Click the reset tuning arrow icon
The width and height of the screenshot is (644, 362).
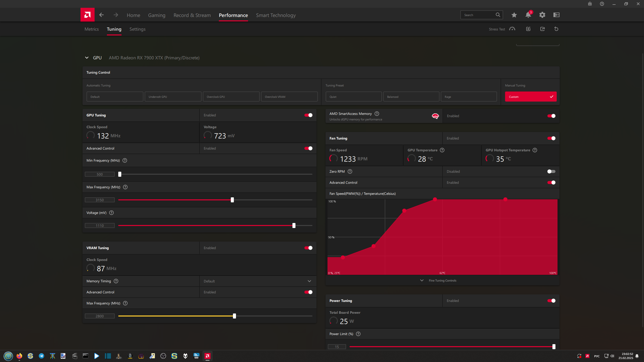[556, 29]
